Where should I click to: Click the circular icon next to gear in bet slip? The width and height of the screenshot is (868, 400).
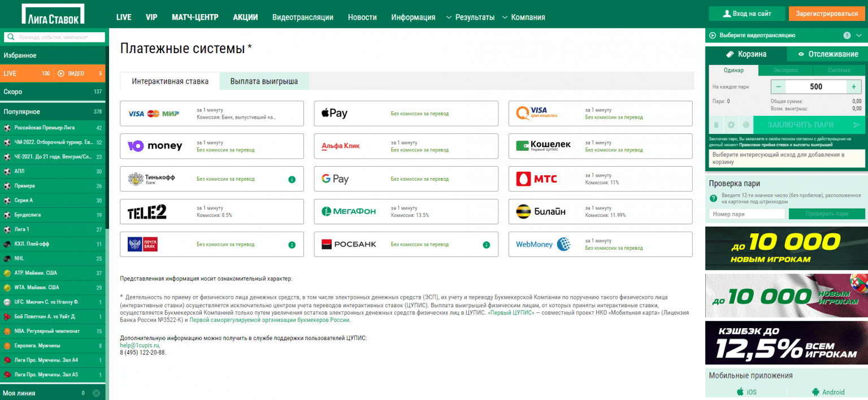pos(746,125)
